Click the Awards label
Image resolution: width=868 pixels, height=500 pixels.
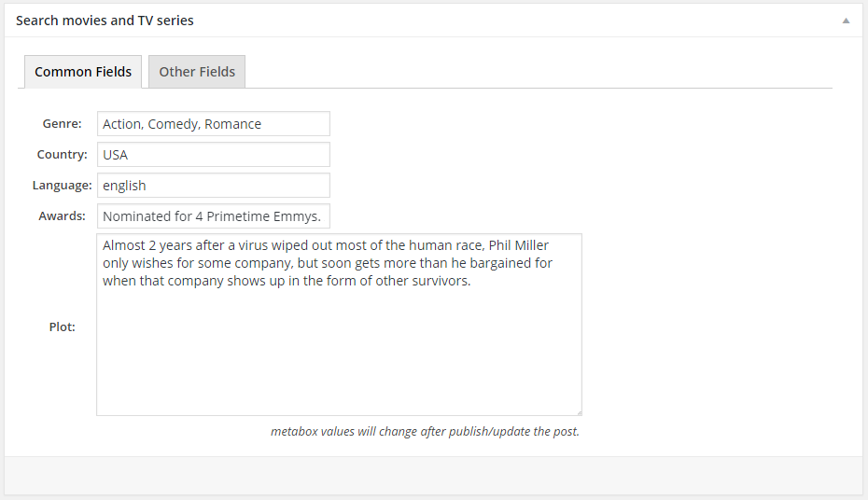62,216
